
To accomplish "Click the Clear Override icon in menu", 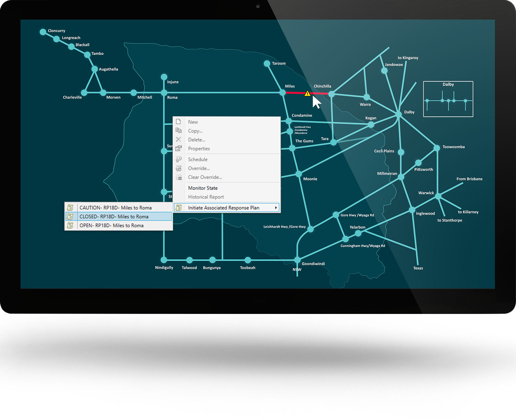I will [179, 177].
